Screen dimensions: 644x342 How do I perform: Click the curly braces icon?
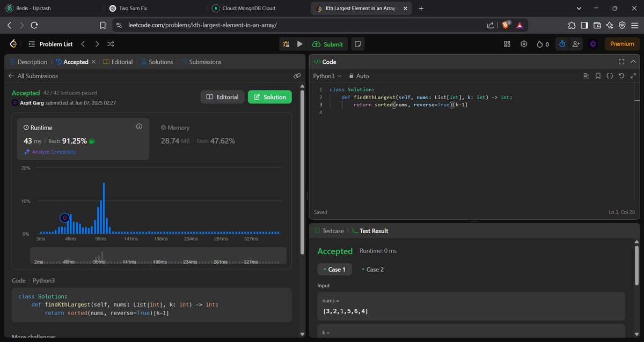(x=610, y=76)
